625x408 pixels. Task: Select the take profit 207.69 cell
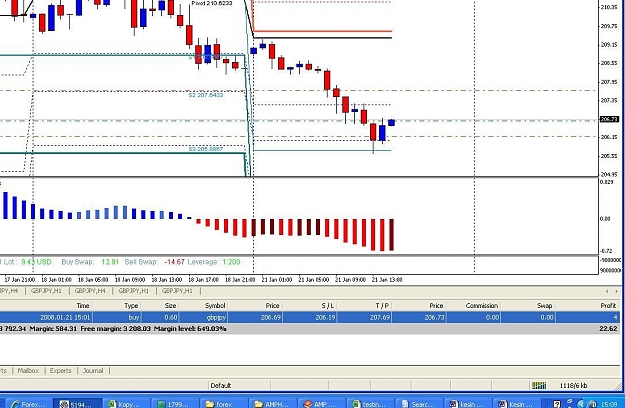tap(380, 318)
